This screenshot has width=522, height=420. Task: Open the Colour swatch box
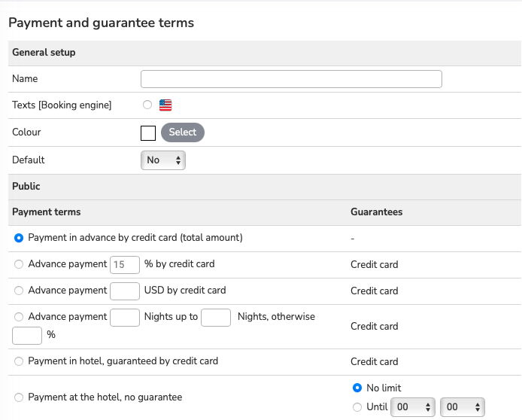point(148,133)
